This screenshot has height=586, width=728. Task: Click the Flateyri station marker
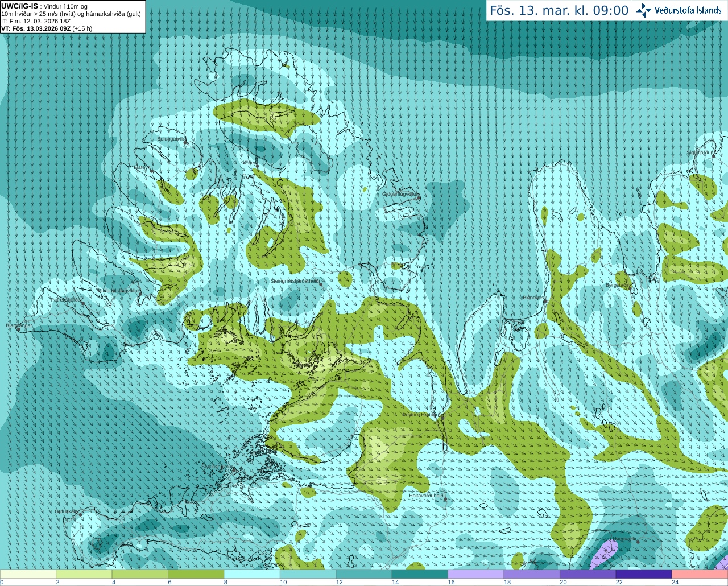tap(151, 171)
